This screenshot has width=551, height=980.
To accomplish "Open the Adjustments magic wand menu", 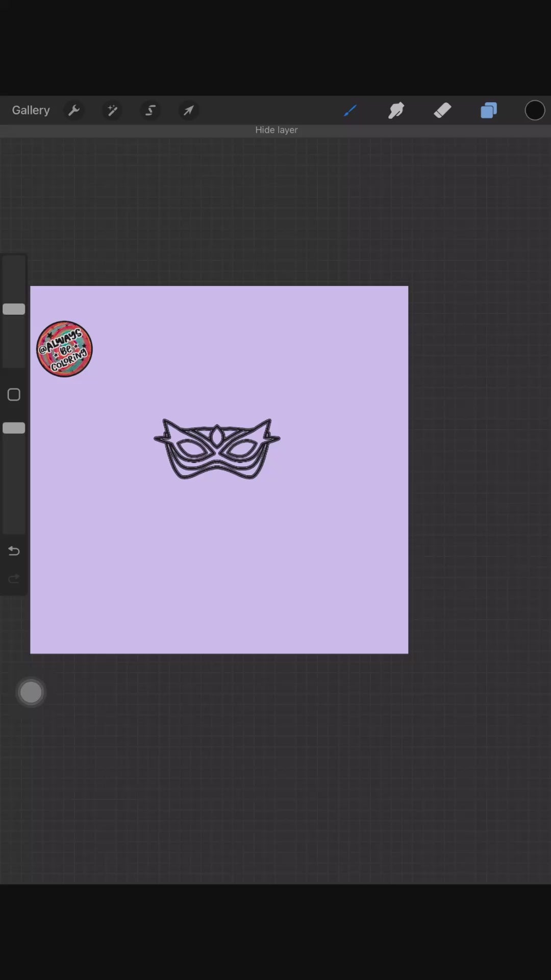I will pos(112,110).
